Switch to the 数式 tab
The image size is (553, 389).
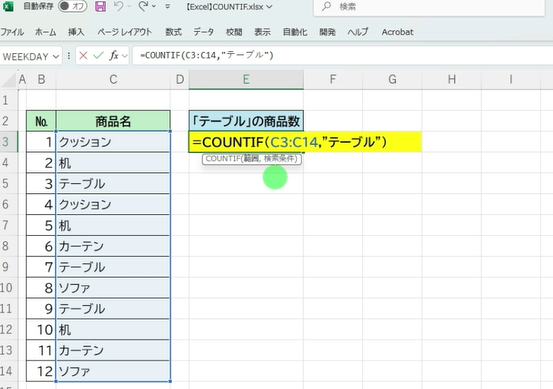(174, 32)
